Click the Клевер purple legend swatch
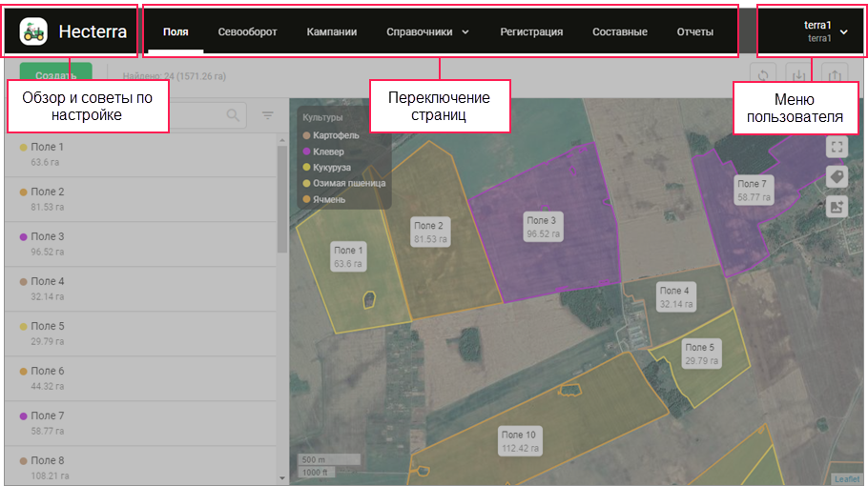This screenshot has width=868, height=486. pyautogui.click(x=306, y=152)
